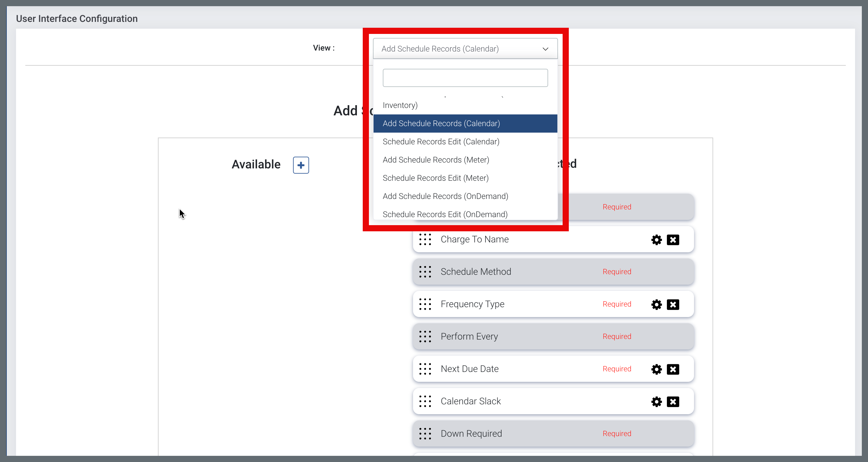The height and width of the screenshot is (462, 868).
Task: Open settings gear for Charge To Name
Action: coord(656,240)
